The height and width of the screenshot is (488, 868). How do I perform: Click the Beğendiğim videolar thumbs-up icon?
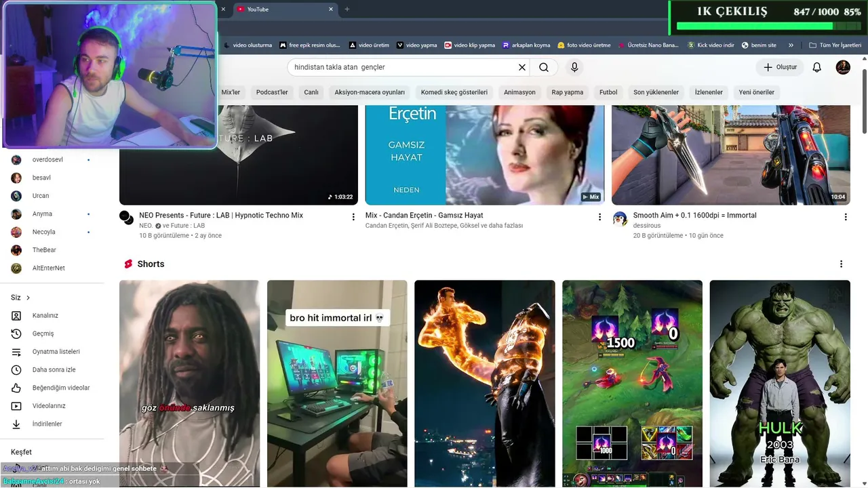tap(16, 388)
